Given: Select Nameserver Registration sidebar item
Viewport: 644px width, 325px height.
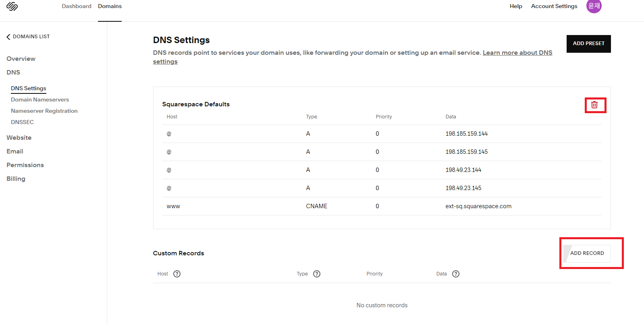Looking at the screenshot, I should coord(44,111).
